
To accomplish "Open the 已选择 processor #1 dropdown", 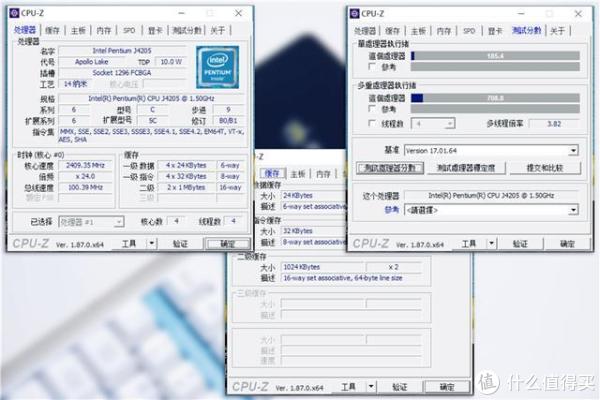I will pos(119,222).
